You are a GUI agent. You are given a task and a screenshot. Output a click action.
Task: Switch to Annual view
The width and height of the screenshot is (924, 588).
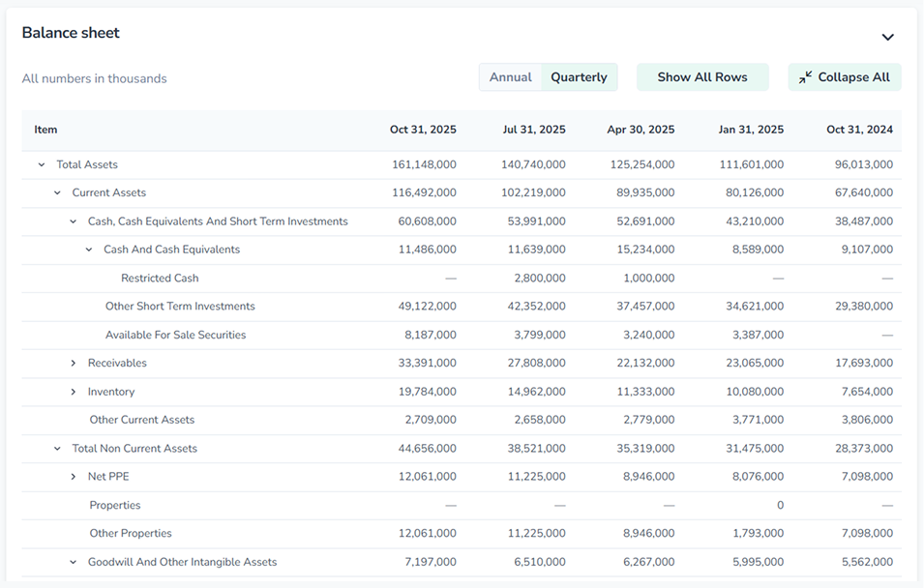point(510,77)
